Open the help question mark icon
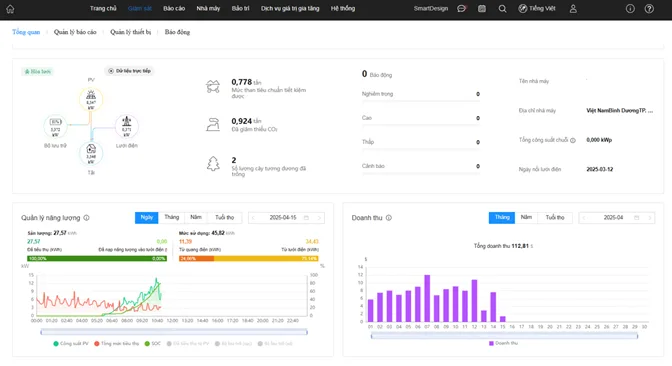 [x=649, y=9]
